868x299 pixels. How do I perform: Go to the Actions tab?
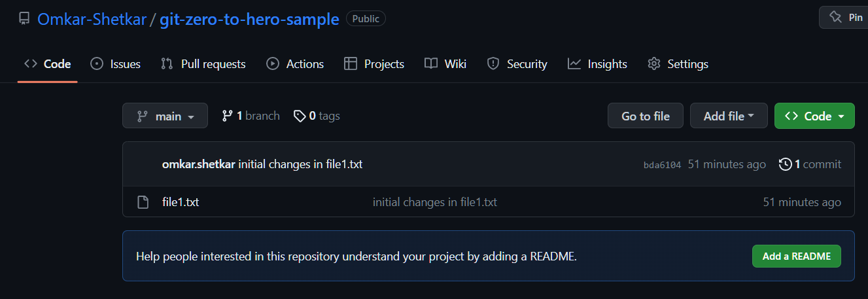pyautogui.click(x=295, y=63)
